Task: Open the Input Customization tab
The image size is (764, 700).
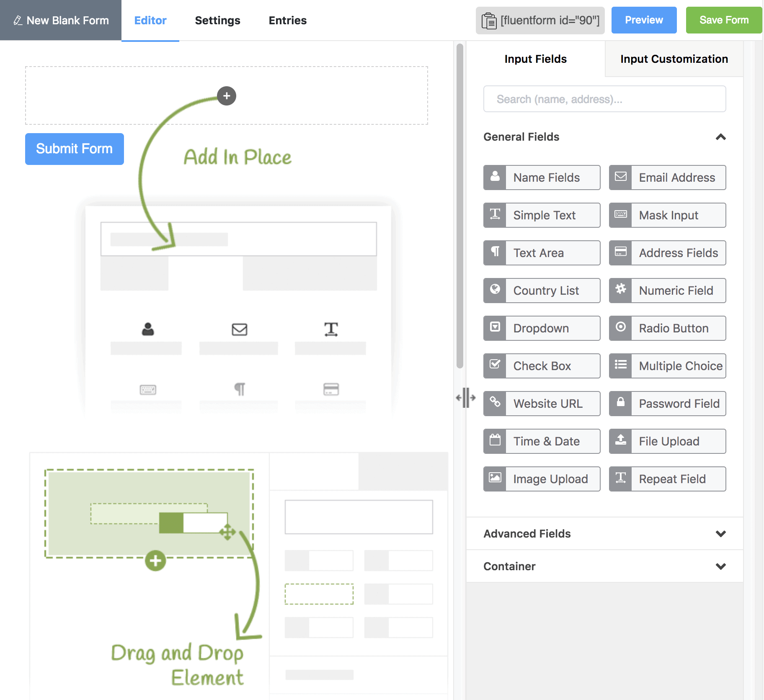Action: [674, 59]
